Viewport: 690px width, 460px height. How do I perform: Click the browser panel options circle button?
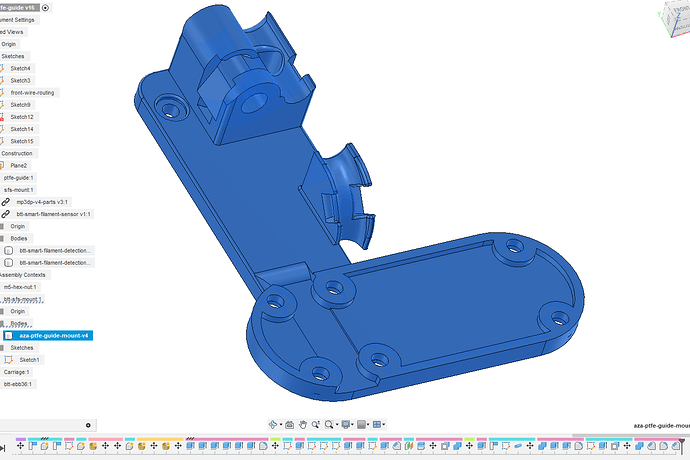[x=88, y=425]
